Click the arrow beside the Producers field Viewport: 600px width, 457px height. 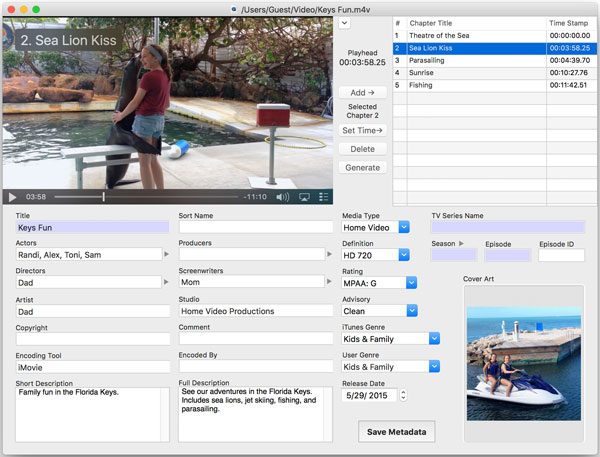330,255
